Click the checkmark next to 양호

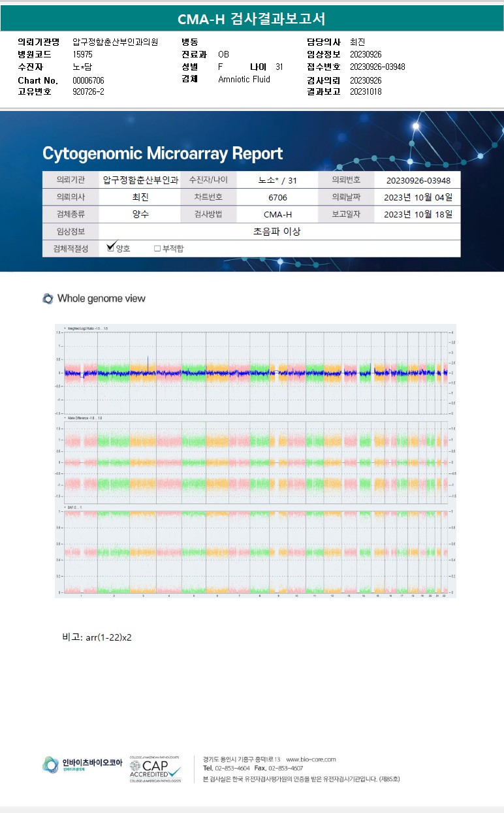point(111,246)
